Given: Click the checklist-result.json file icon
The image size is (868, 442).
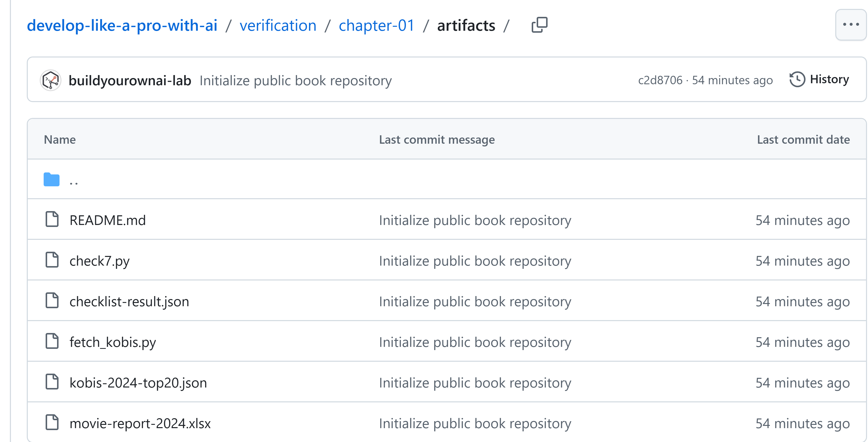Looking at the screenshot, I should pyautogui.click(x=52, y=300).
